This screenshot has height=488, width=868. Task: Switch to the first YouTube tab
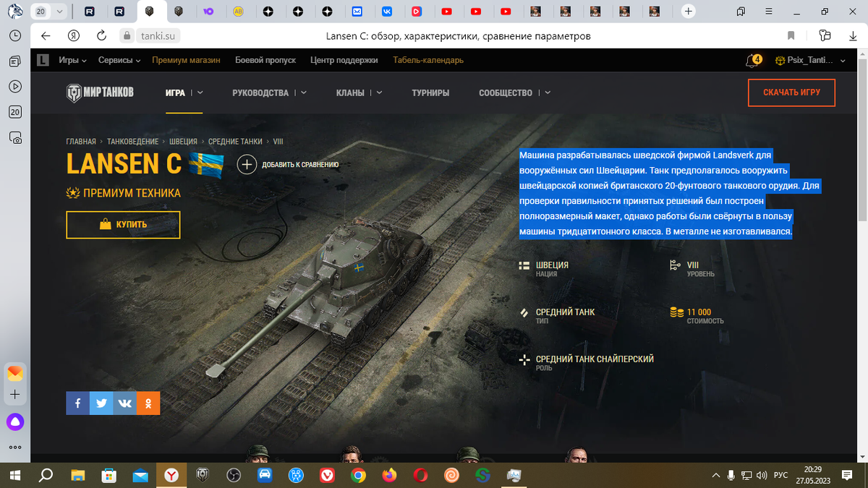[x=447, y=12]
